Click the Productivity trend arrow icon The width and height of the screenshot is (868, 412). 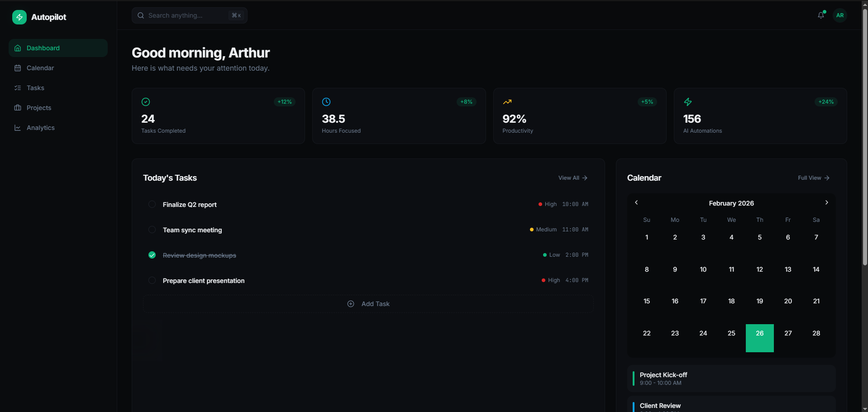(507, 102)
